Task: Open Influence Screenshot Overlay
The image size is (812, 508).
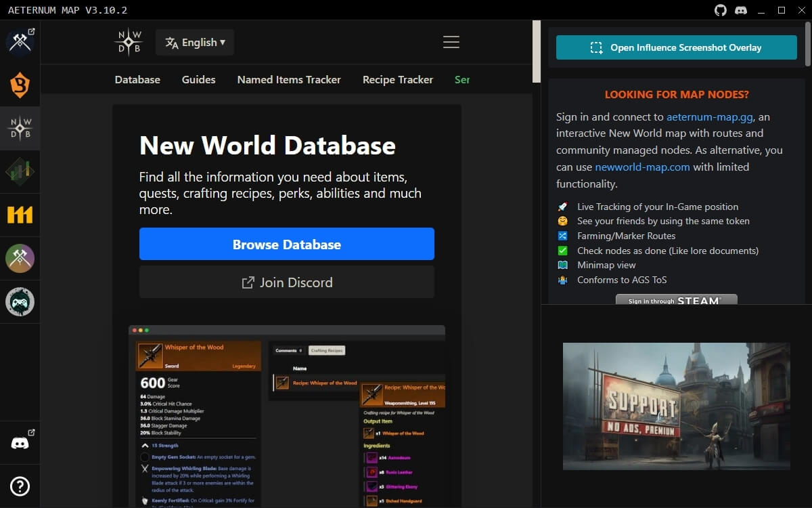Action: pyautogui.click(x=677, y=47)
